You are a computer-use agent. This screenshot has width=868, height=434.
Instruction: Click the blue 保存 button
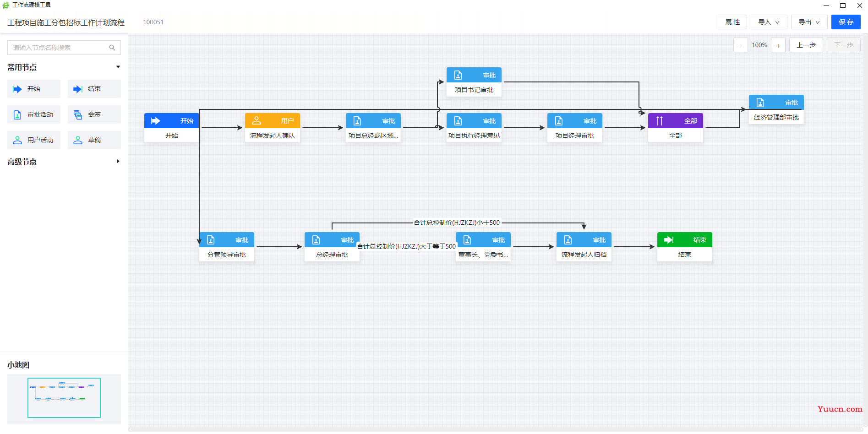tap(846, 22)
